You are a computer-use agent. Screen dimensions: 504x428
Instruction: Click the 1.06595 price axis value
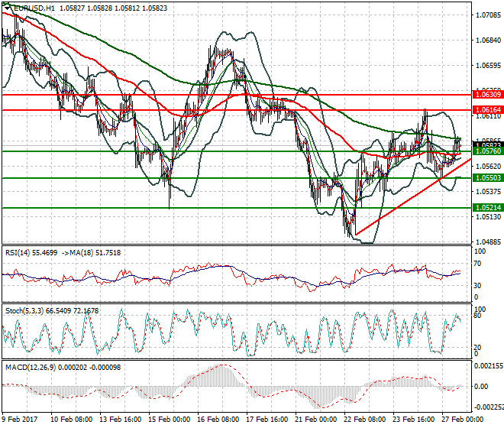[x=488, y=65]
